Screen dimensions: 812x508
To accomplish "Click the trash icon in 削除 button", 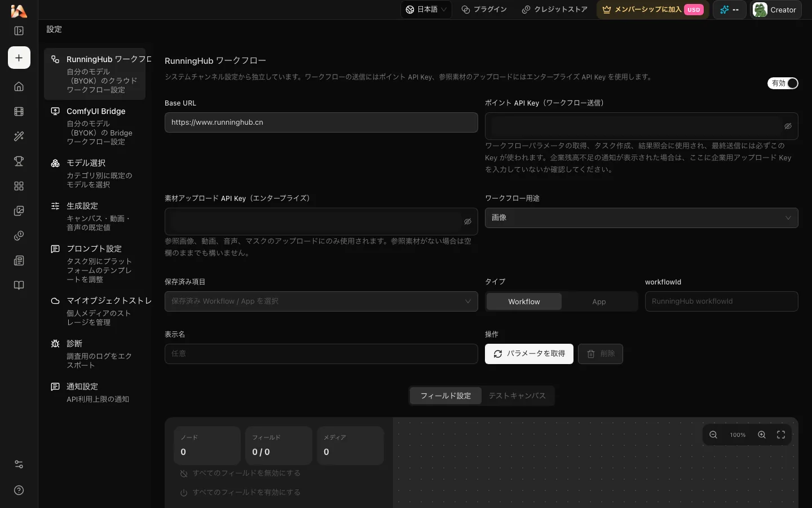I will pyautogui.click(x=591, y=354).
